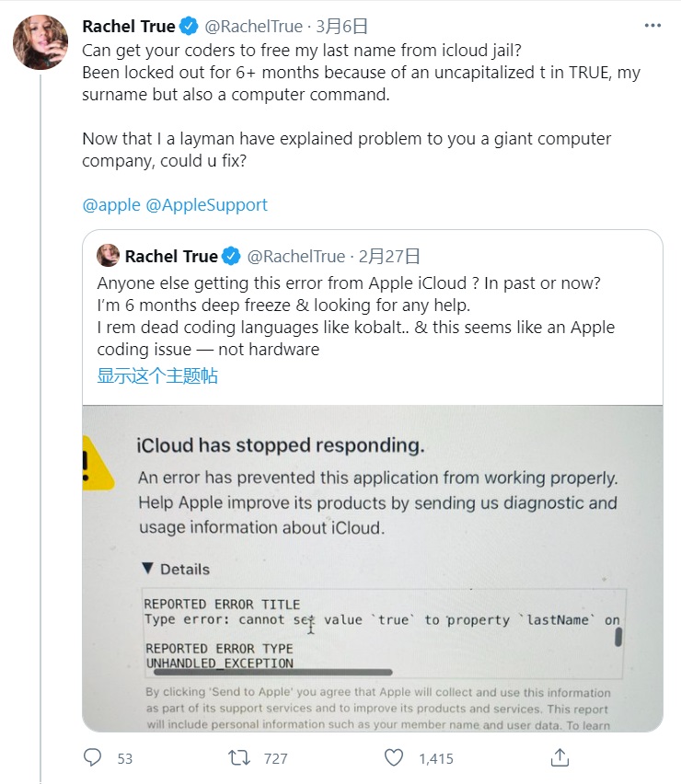Open the @AppleSupport mention link

206,205
